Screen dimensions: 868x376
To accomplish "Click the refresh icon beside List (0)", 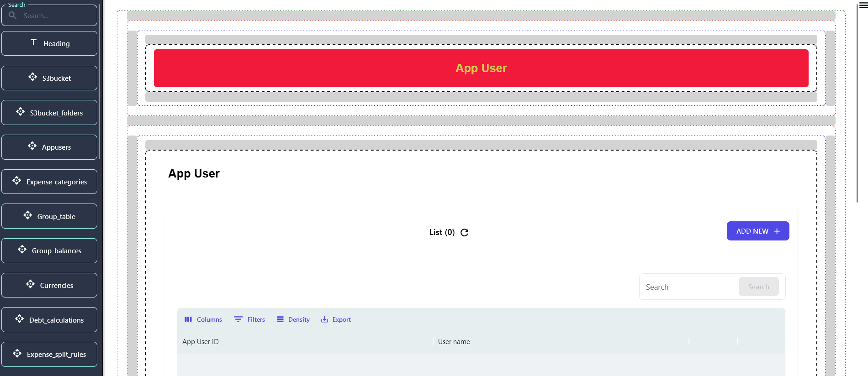I will tap(464, 233).
